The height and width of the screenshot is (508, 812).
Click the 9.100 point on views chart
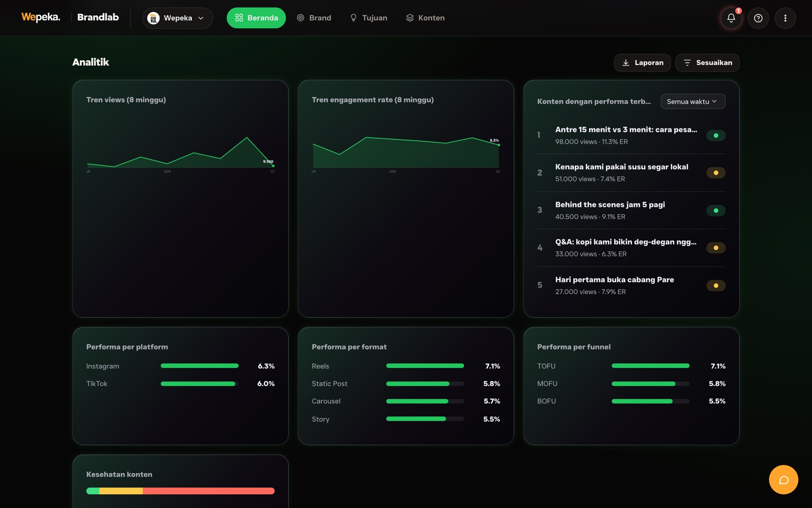point(273,166)
